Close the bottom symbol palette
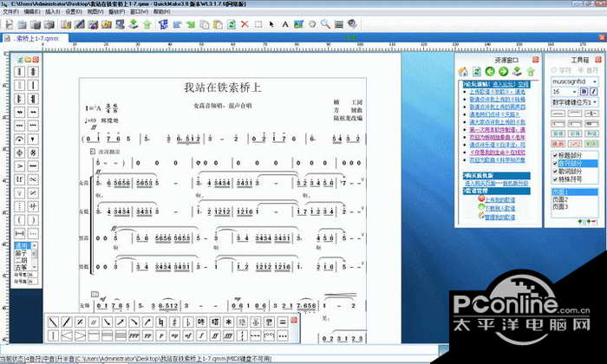 (294, 320)
